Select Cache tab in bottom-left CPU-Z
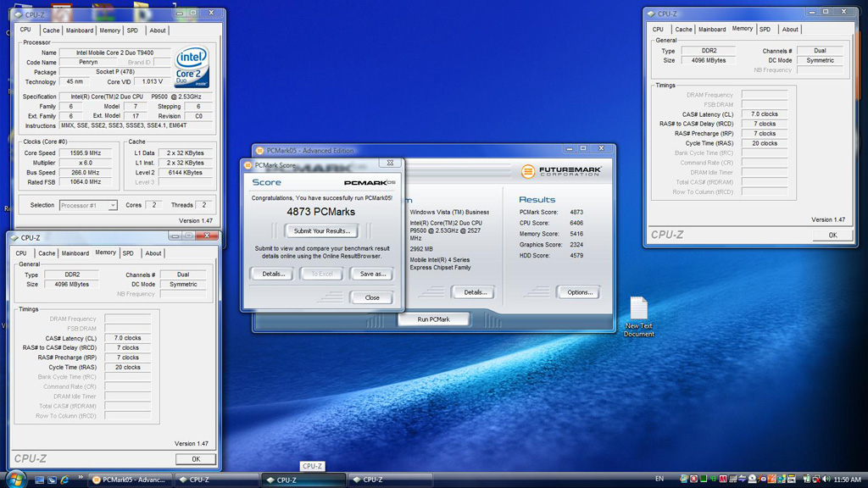Viewport: 868px width, 488px height. [47, 253]
